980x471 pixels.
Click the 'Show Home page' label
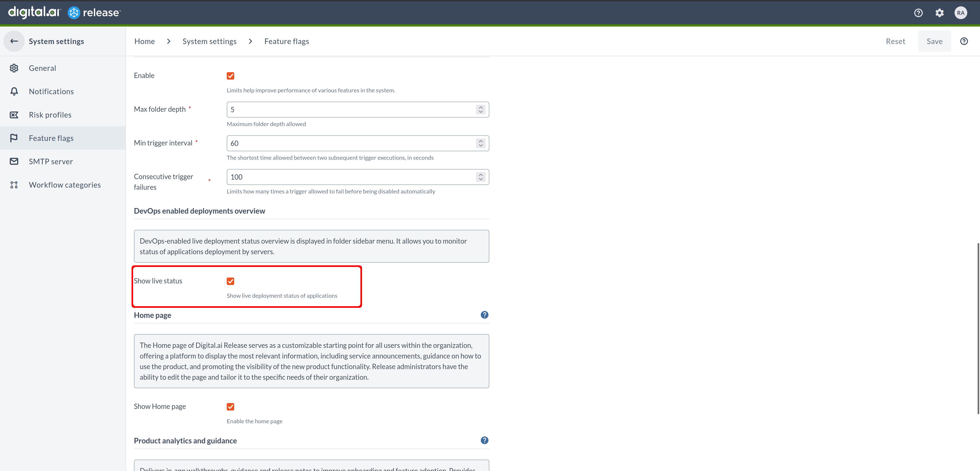[160, 407]
